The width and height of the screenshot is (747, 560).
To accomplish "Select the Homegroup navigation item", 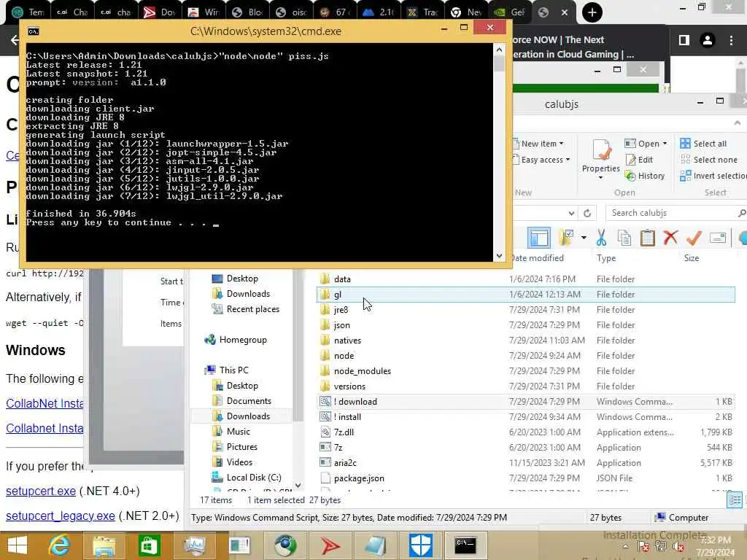I will [236, 340].
